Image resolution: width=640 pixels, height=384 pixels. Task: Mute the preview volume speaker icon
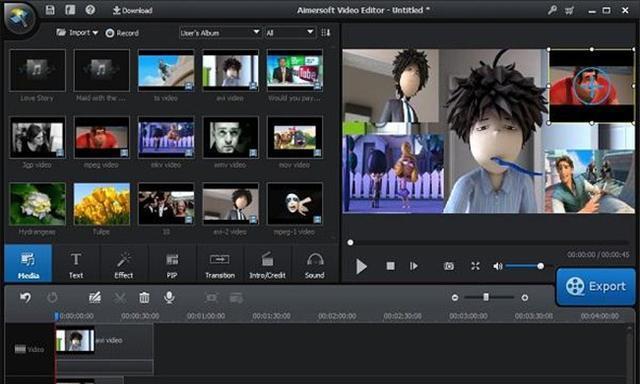(497, 266)
